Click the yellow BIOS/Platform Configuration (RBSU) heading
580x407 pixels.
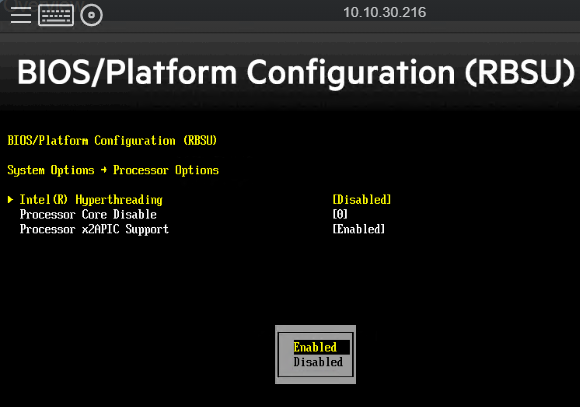[x=112, y=141]
